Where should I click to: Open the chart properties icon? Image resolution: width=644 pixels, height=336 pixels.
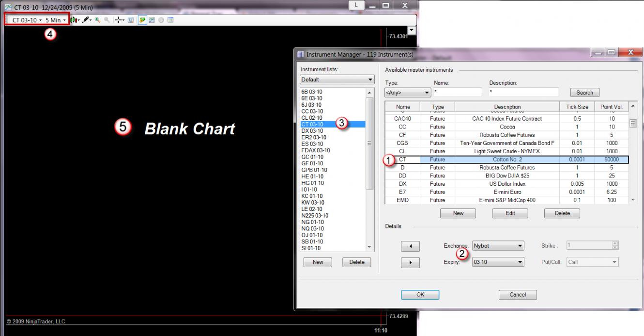(x=170, y=20)
